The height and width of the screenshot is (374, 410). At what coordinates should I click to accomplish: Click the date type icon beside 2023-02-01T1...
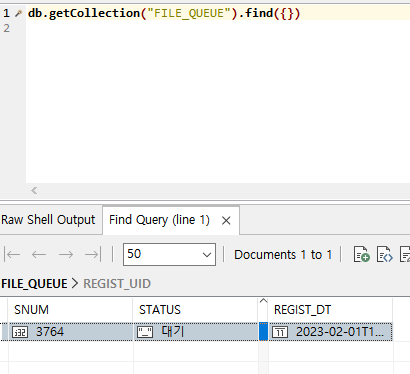click(280, 332)
